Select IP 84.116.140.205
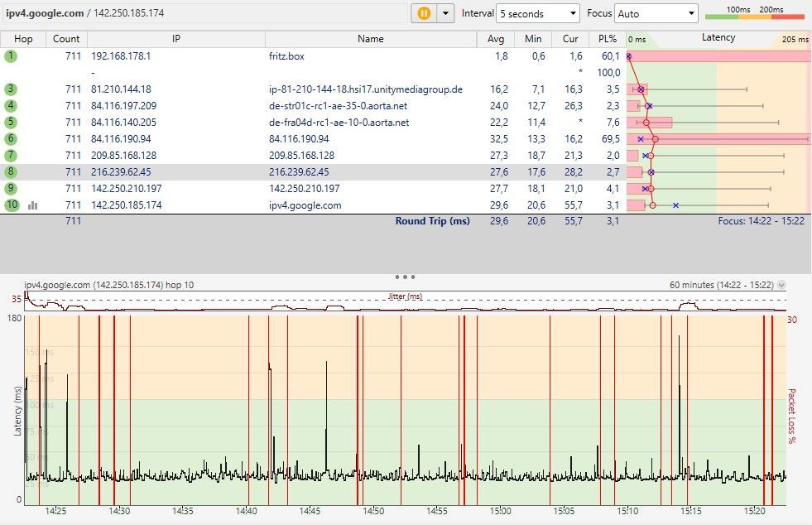This screenshot has width=812, height=525. pyautogui.click(x=124, y=123)
